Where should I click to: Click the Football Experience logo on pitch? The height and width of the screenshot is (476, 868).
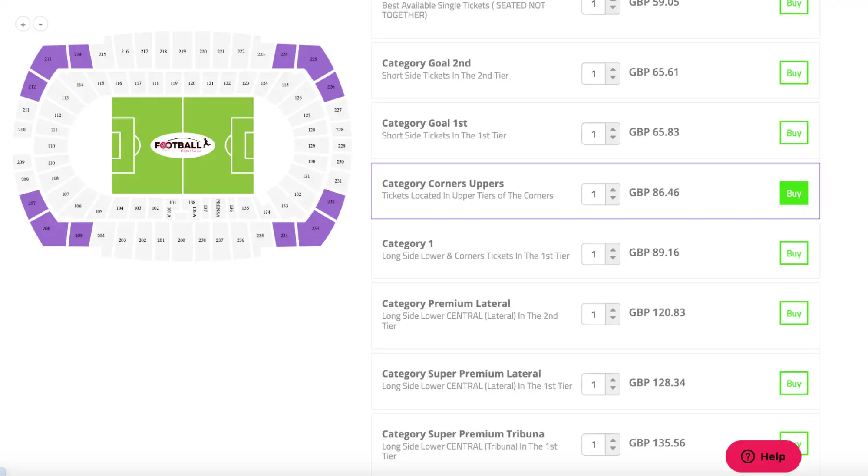182,145
